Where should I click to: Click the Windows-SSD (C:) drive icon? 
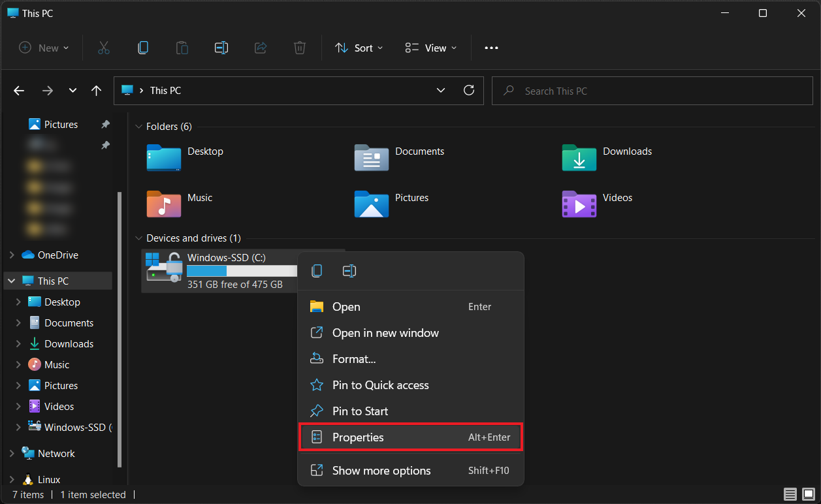[163, 267]
